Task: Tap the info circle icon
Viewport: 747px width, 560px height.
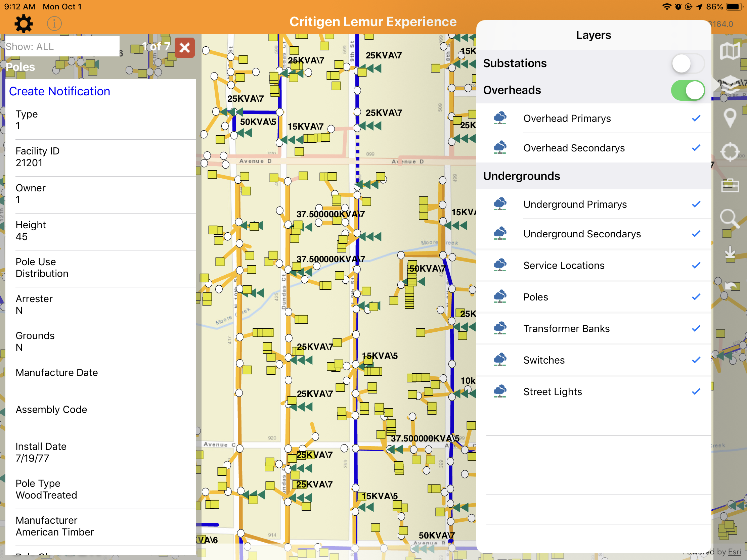Action: (x=54, y=24)
